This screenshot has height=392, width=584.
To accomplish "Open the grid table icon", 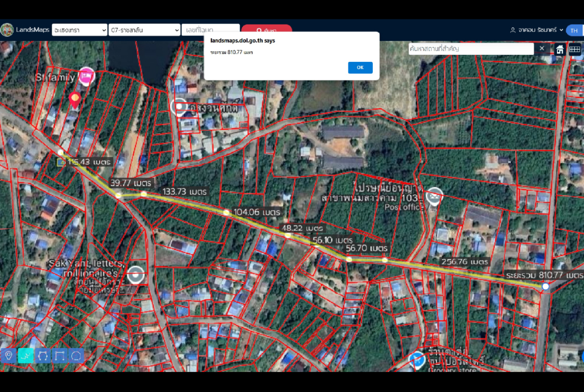I will (x=575, y=49).
